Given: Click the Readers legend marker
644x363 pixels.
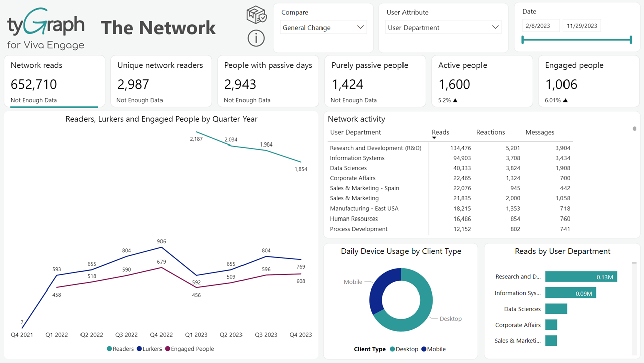Looking at the screenshot, I should click(109, 349).
